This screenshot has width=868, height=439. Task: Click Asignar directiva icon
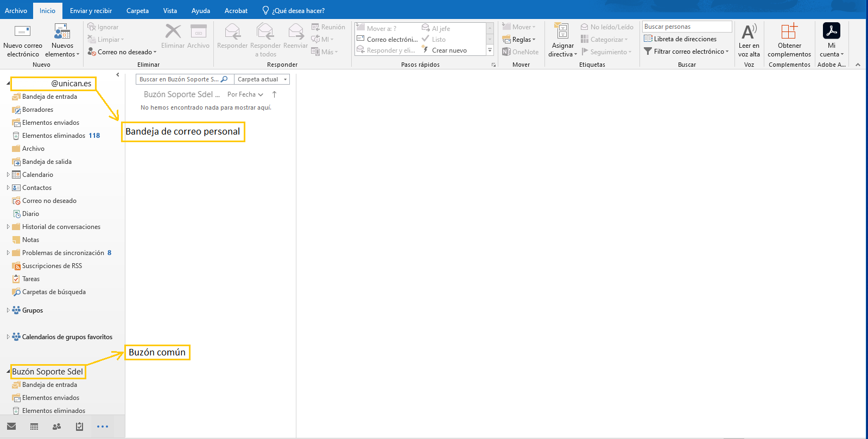click(562, 31)
